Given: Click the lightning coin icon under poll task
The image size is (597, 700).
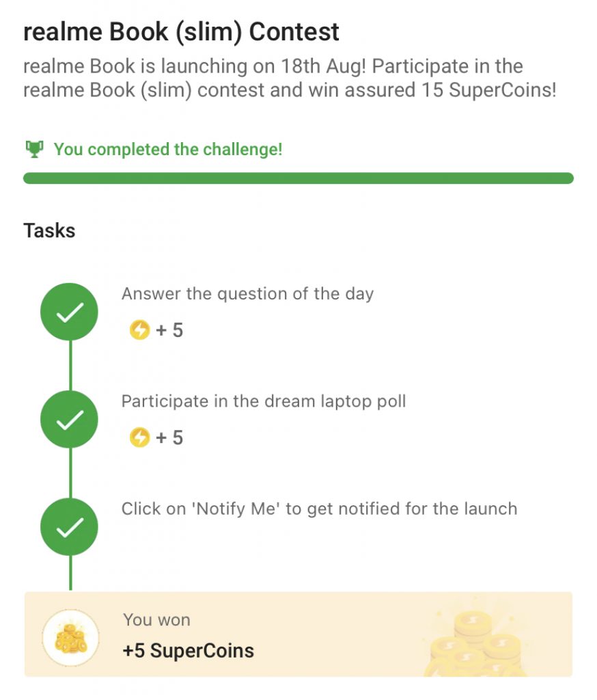Looking at the screenshot, I should (x=139, y=437).
